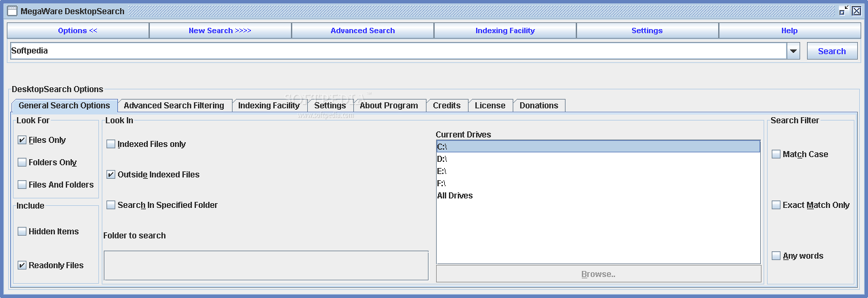Open the Credits tab
Viewport: 868px width, 298px height.
[x=447, y=106]
